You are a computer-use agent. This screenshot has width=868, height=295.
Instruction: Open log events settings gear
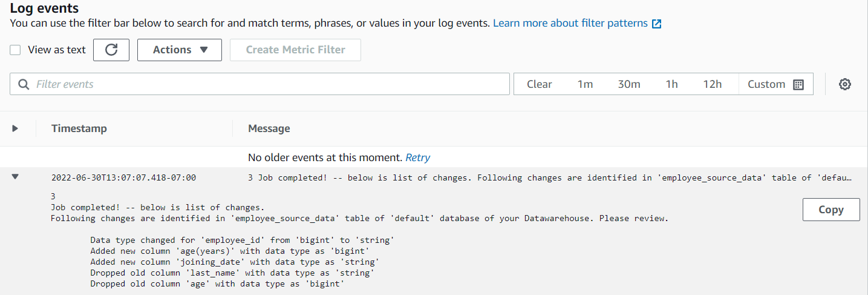(x=845, y=84)
